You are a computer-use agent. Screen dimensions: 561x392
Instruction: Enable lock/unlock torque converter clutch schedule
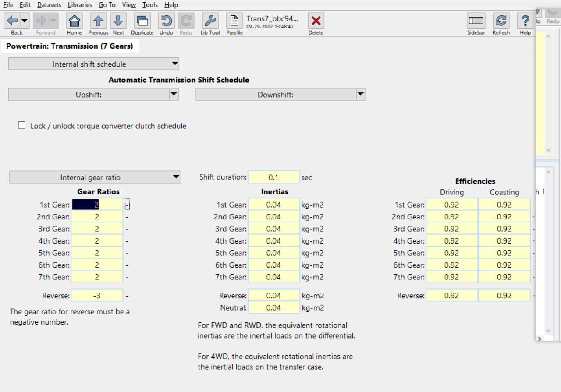point(21,126)
